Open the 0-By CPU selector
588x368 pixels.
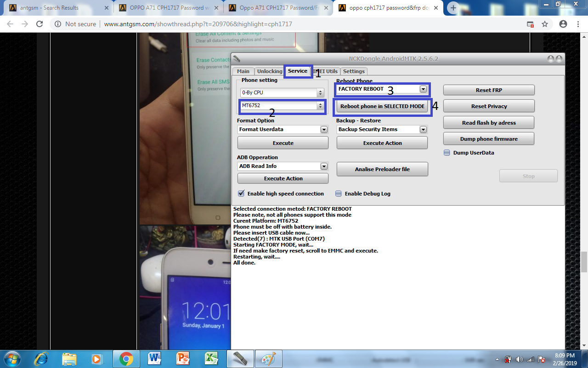coord(282,92)
